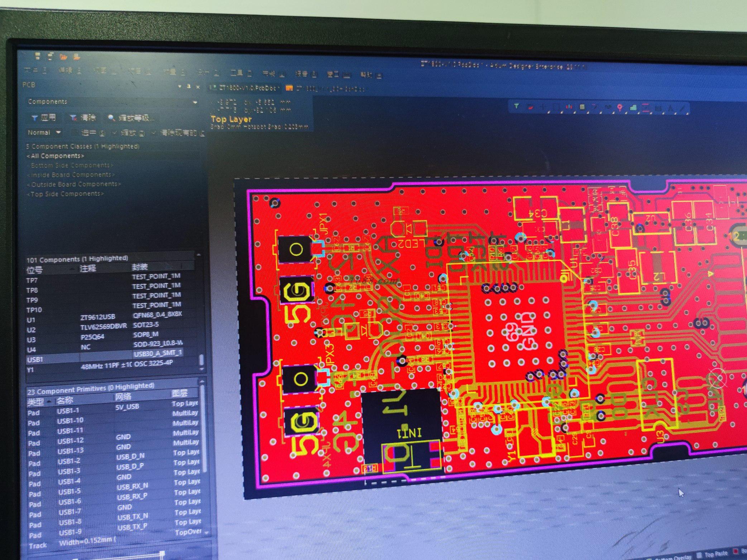The width and height of the screenshot is (747, 560).
Task: Open the 工具 (Tools) menu
Action: pos(240,73)
